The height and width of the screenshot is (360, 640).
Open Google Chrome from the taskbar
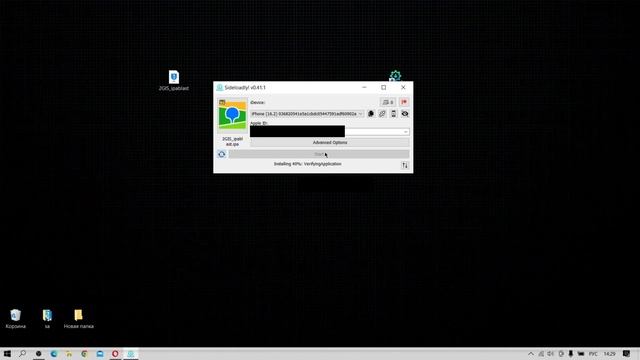coord(84,354)
